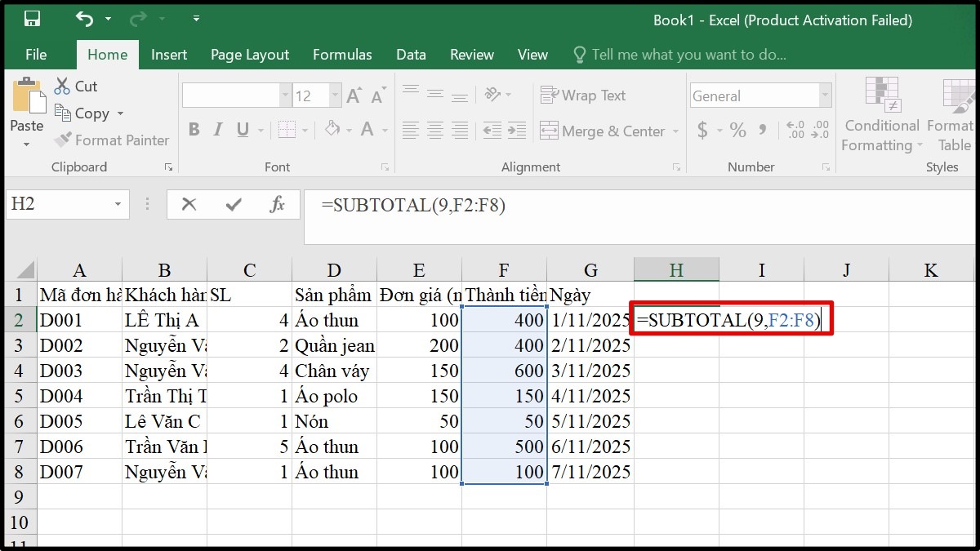The height and width of the screenshot is (551, 980).
Task: Open the Merge & Center dropdown arrow
Action: click(x=676, y=131)
